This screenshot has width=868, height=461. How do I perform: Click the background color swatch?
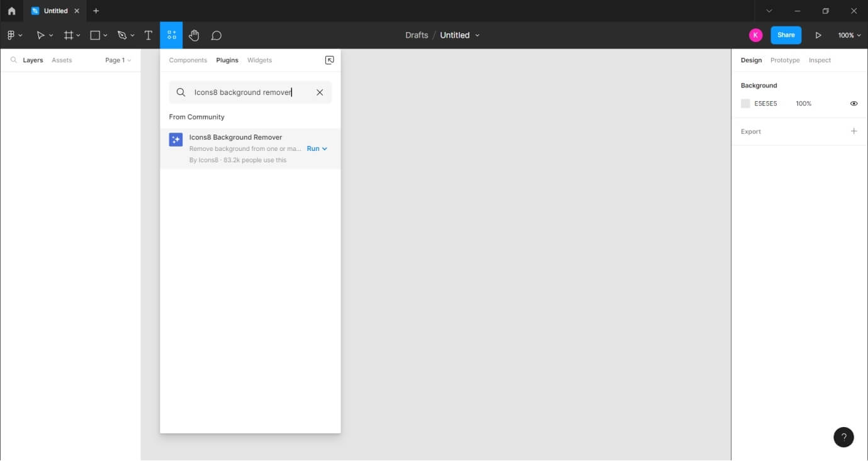pos(745,104)
